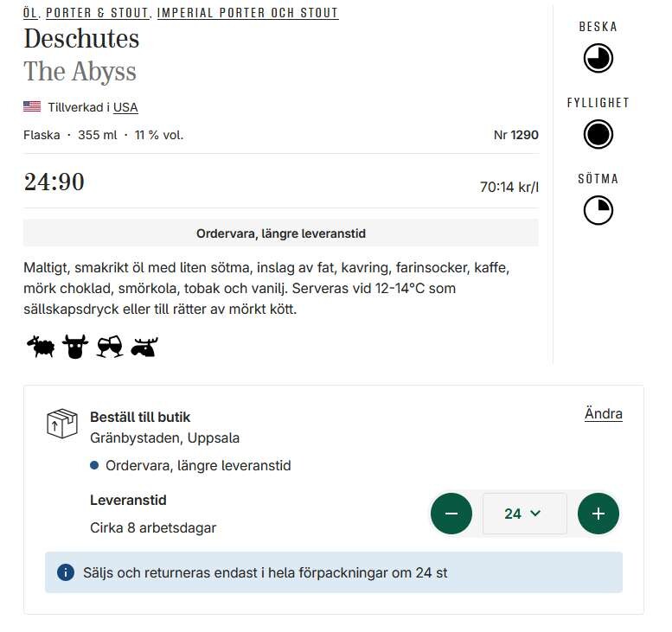Click the Sötma sweetness dial icon
The image size is (672, 632).
[x=598, y=210]
